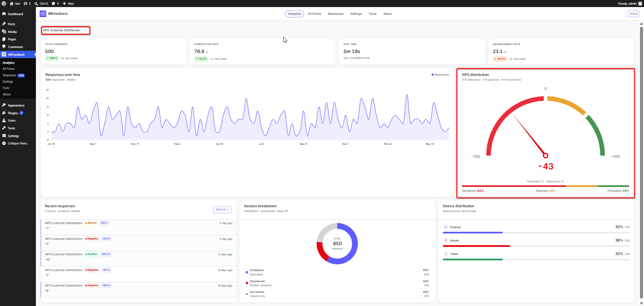Click the Appearance paintbrush icon

click(4, 105)
